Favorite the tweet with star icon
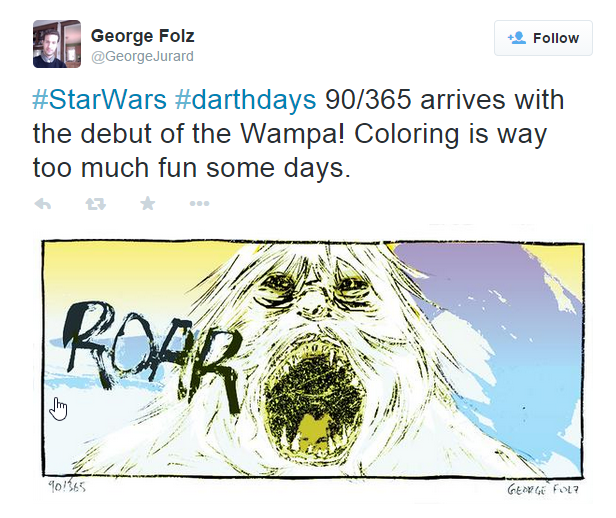Screen dimensions: 616x518 [x=148, y=203]
